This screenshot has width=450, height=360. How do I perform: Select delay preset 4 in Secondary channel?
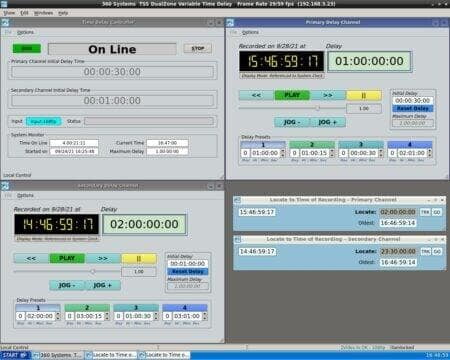[185, 307]
